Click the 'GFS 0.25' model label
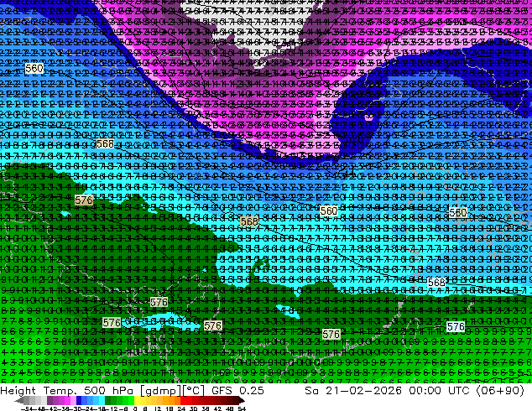Image resolution: width=532 pixels, height=411 pixels. (x=237, y=390)
